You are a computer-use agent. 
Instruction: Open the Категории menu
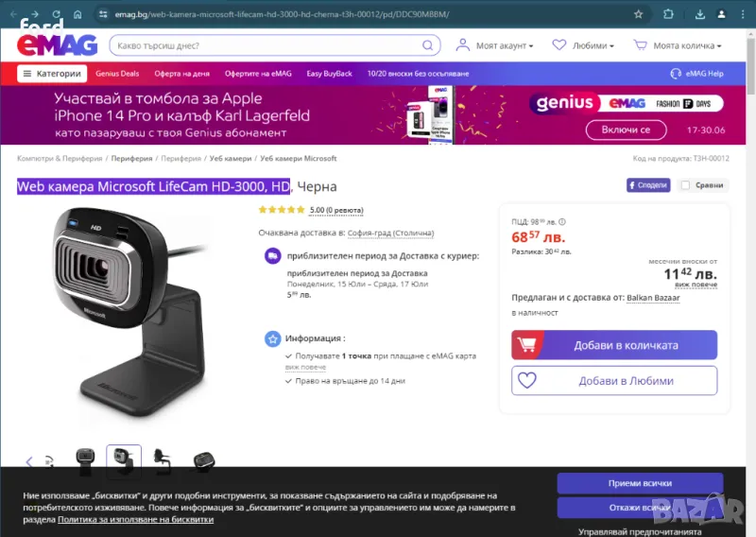coord(52,74)
